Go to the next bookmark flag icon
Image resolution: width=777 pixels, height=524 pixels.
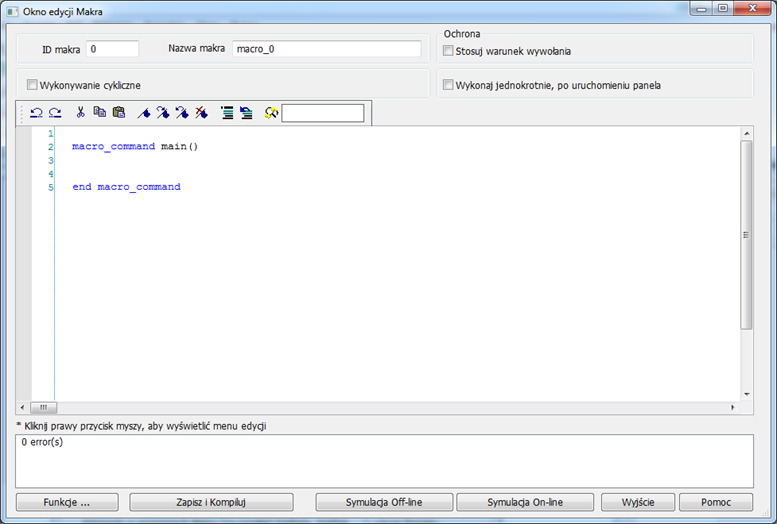tap(163, 113)
